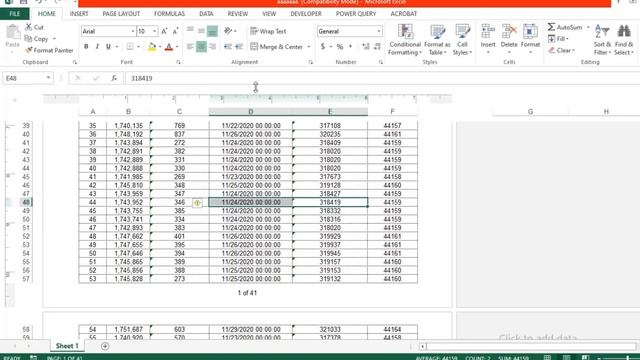
Task: Pick the red Font Color swatch
Action: 169,47
